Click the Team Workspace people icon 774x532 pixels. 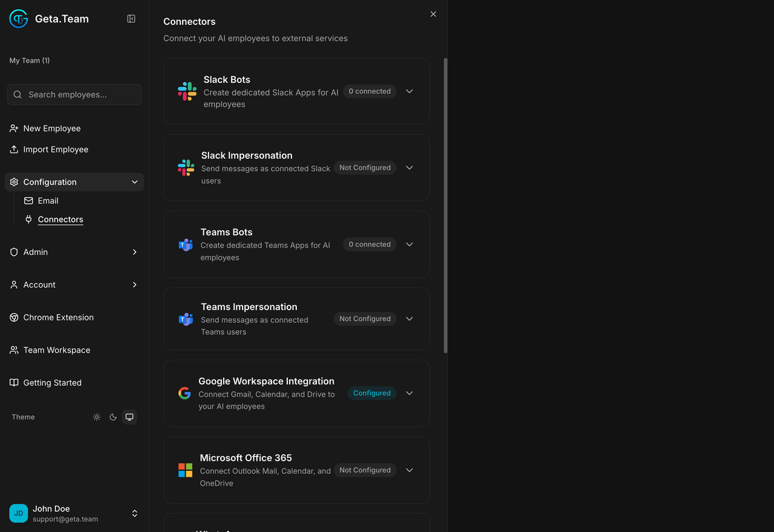point(14,350)
